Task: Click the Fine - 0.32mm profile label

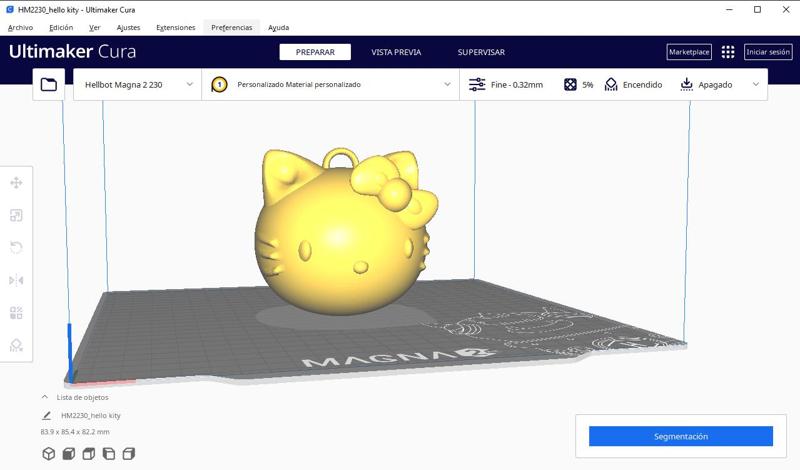Action: (x=517, y=85)
